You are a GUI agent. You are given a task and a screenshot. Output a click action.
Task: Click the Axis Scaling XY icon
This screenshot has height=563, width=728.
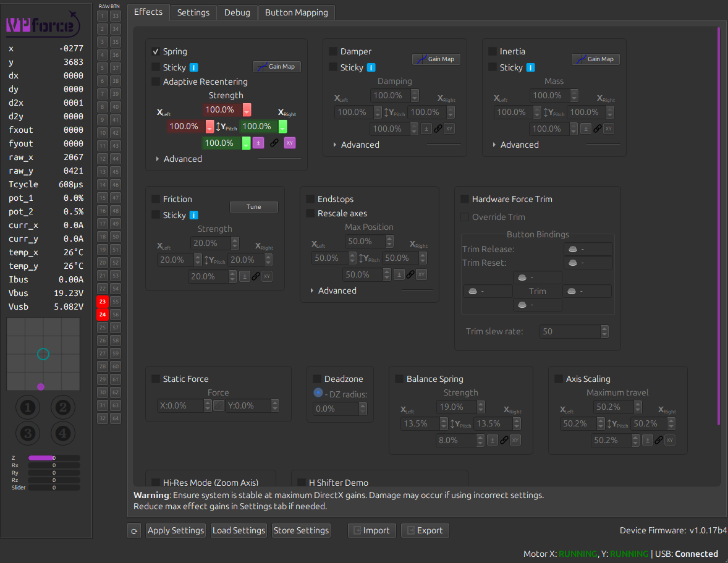[669, 440]
